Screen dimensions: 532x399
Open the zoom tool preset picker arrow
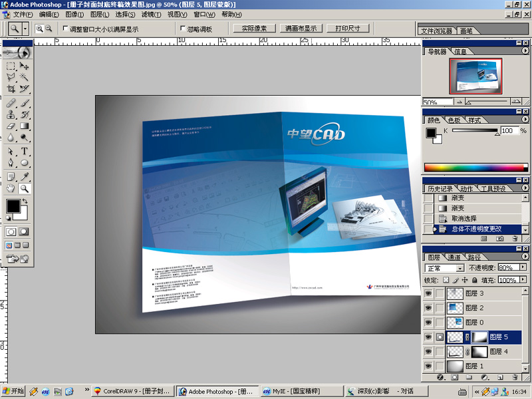[25, 29]
